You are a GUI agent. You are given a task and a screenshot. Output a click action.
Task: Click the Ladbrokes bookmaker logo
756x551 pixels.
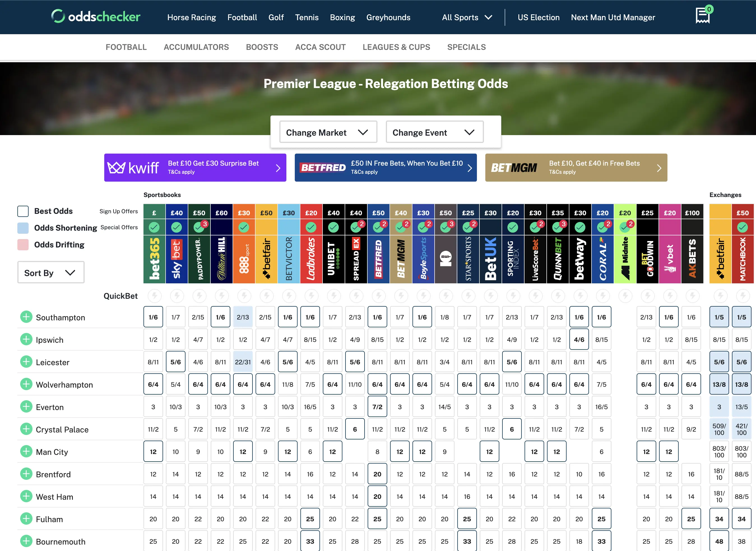(x=311, y=259)
